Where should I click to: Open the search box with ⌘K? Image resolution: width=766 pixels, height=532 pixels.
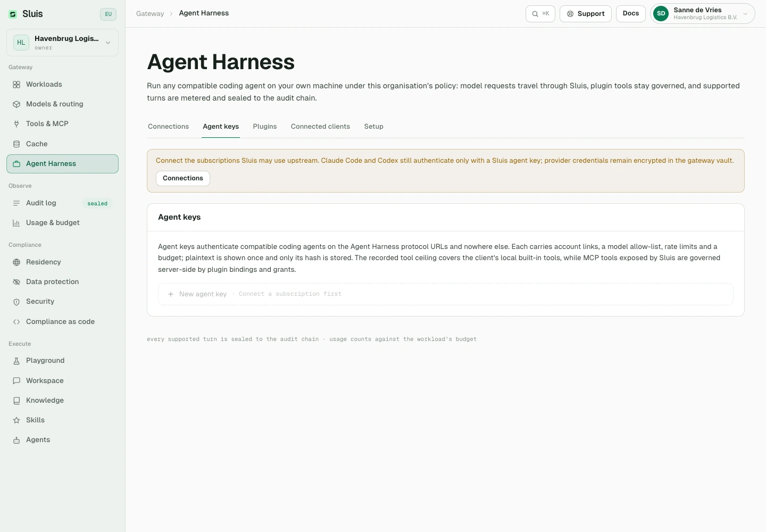point(540,14)
